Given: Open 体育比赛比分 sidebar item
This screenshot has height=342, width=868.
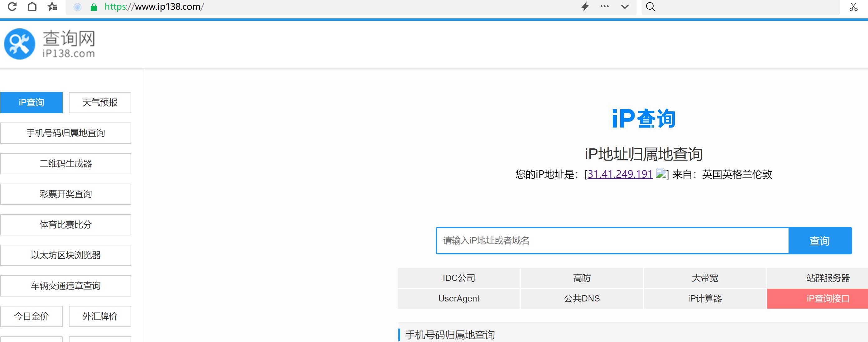Looking at the screenshot, I should pos(66,225).
